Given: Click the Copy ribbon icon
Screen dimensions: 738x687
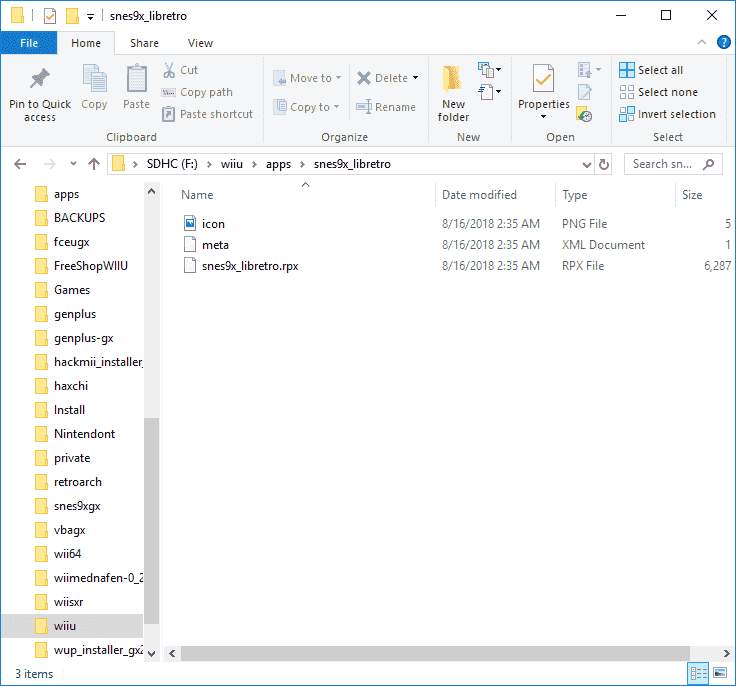Looking at the screenshot, I should pyautogui.click(x=95, y=78).
